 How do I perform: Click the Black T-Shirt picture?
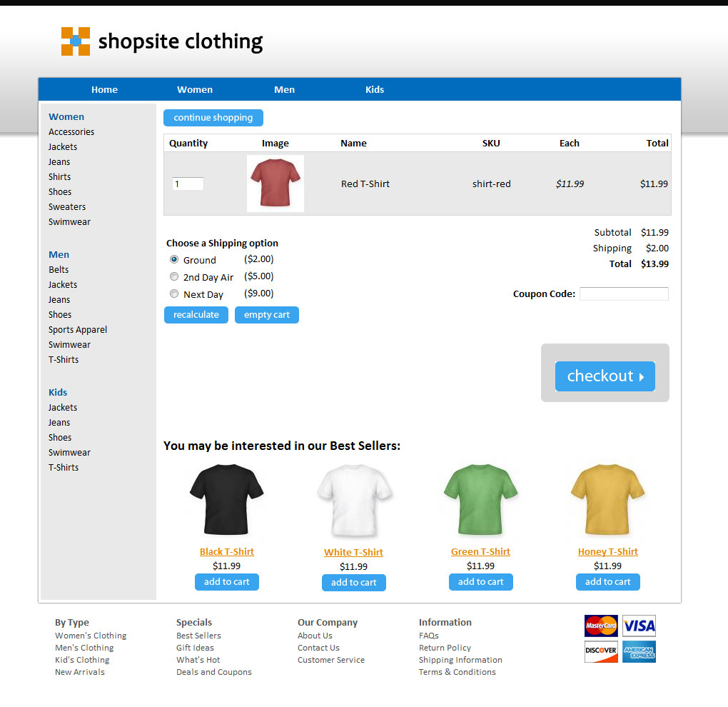[x=226, y=501]
